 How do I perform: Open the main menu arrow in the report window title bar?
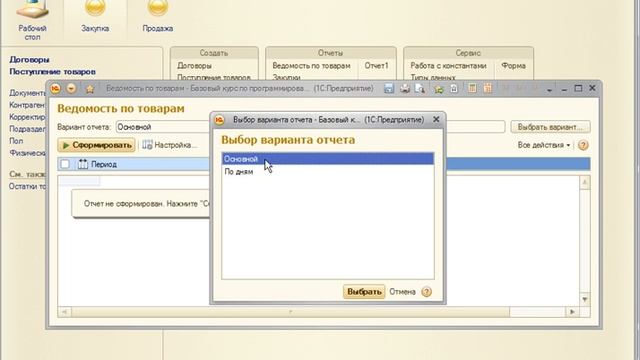coord(71,88)
